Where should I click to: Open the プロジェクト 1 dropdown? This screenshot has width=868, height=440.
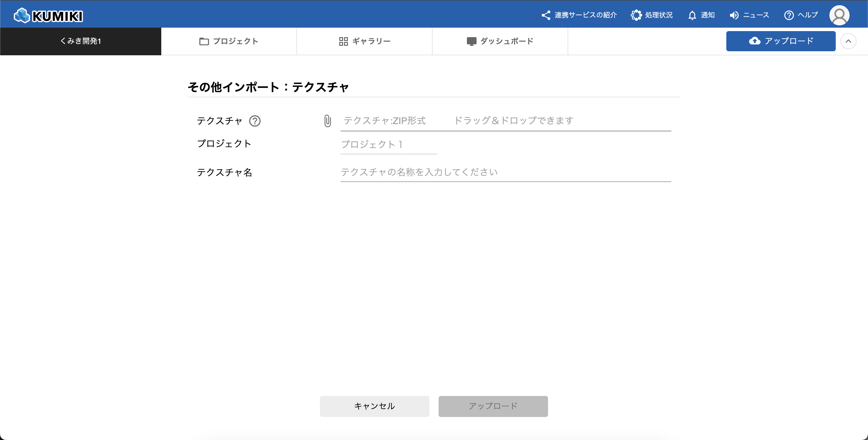click(388, 145)
